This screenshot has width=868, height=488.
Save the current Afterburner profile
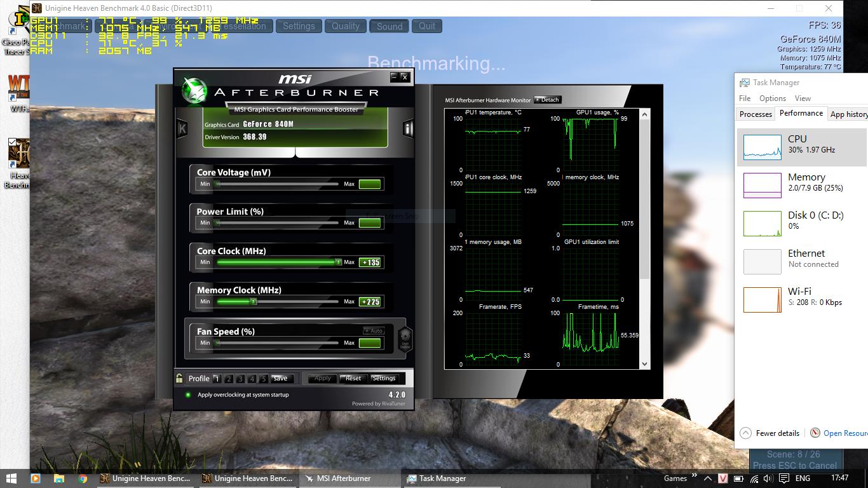pyautogui.click(x=280, y=378)
